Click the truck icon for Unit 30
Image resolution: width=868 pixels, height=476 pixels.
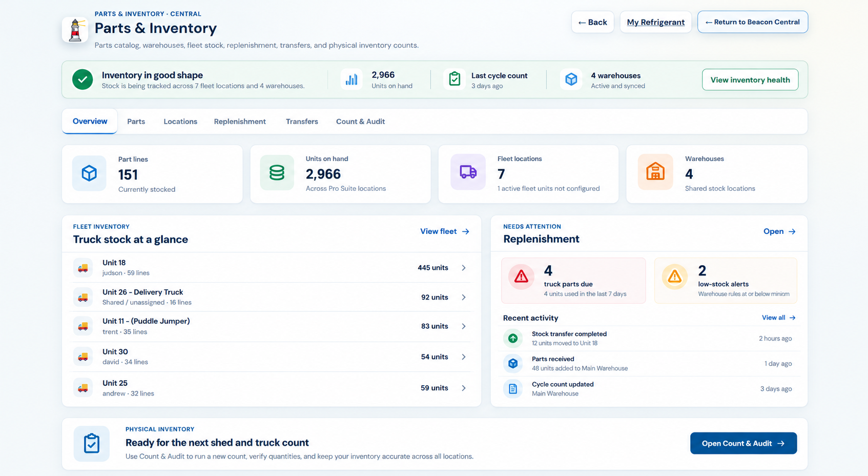[83, 356]
